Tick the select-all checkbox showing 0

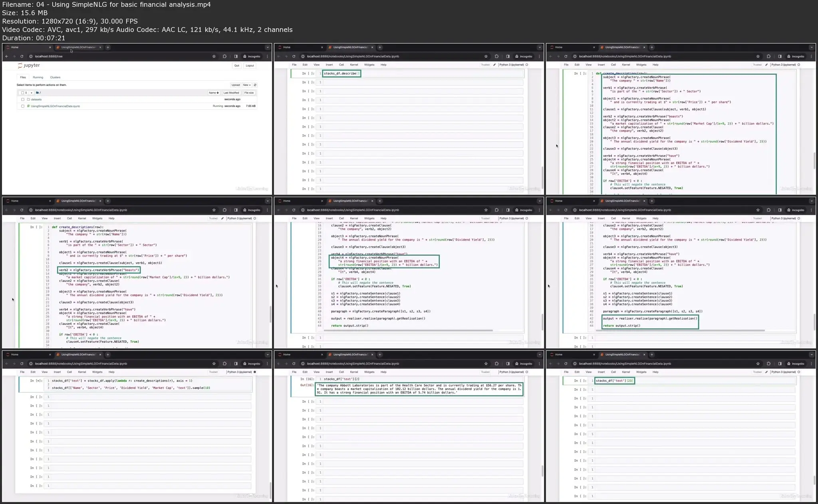[23, 93]
